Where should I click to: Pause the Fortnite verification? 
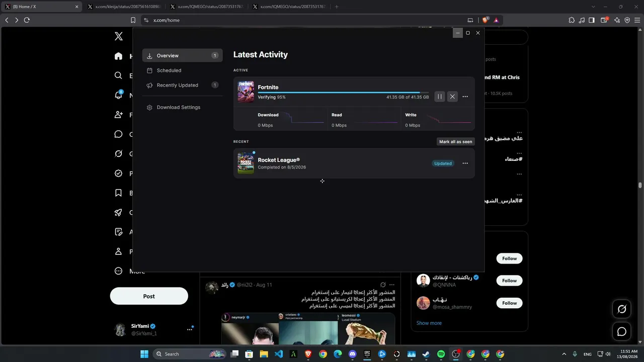(440, 97)
